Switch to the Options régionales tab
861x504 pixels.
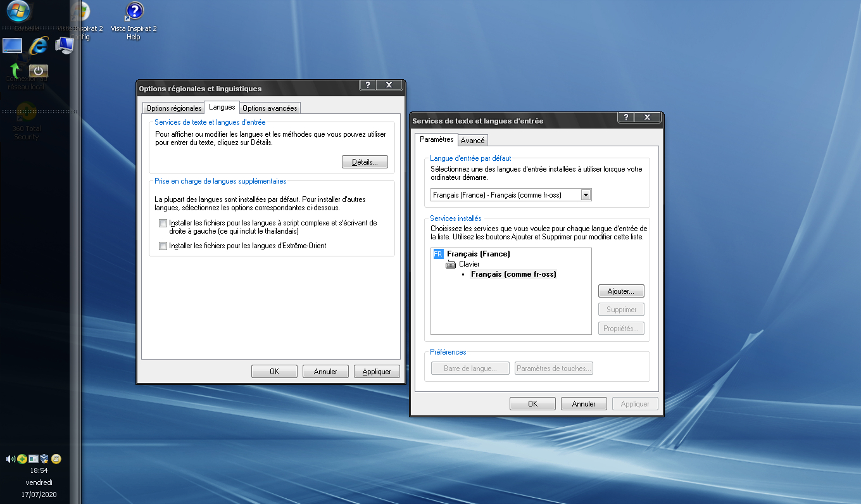(173, 108)
